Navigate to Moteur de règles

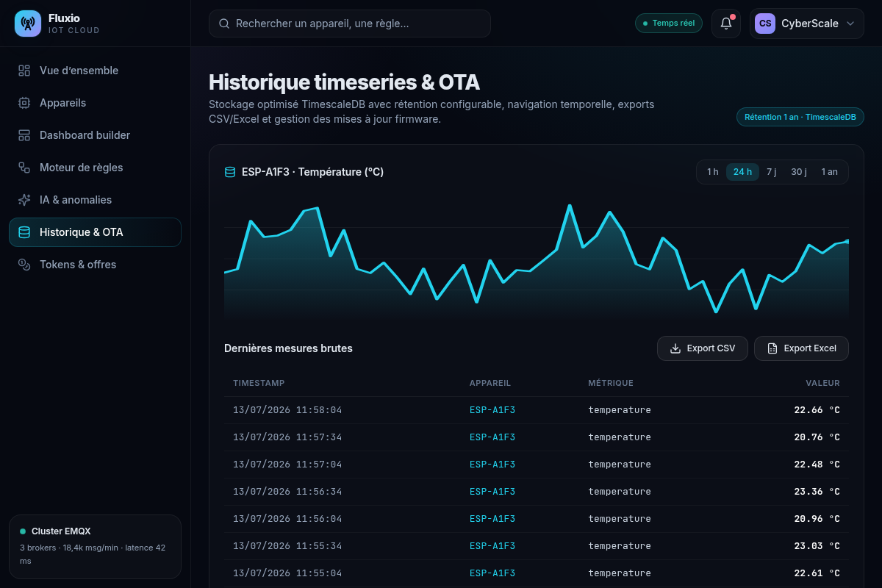95,168
